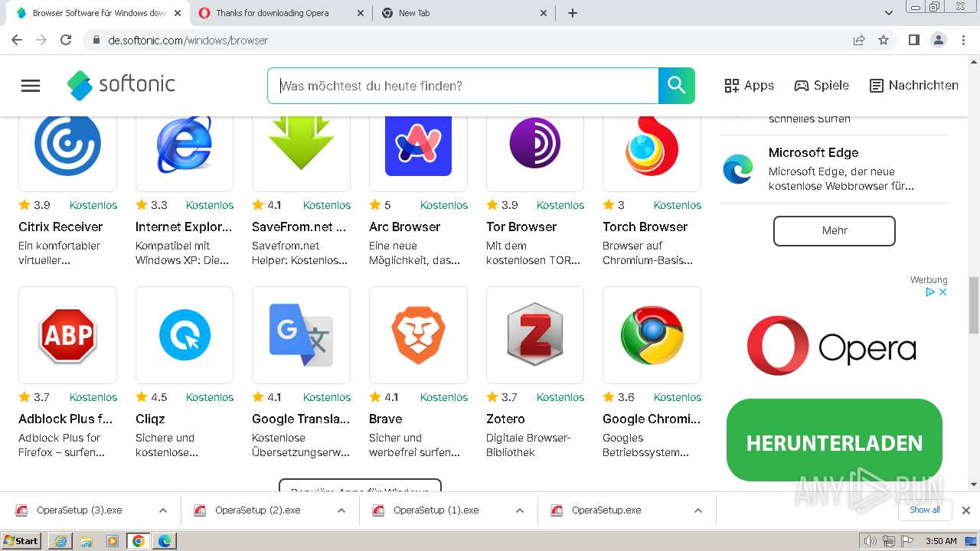Click the volume icon in system tray
Image resolution: width=980 pixels, height=551 pixels.
tap(870, 541)
